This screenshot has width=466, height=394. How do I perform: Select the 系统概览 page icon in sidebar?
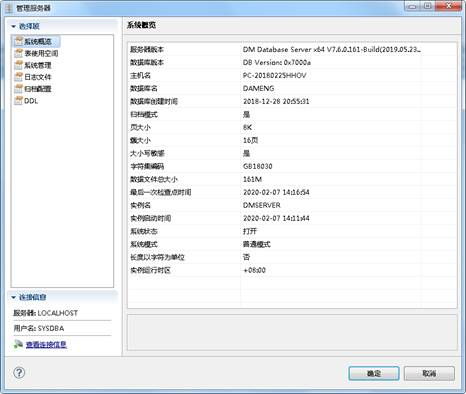(x=18, y=41)
